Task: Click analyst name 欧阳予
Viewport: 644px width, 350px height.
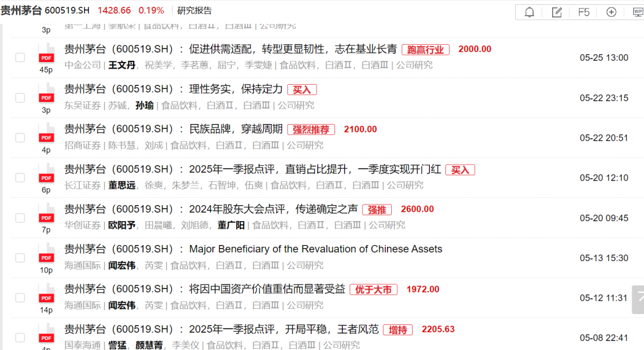Action: (x=122, y=225)
